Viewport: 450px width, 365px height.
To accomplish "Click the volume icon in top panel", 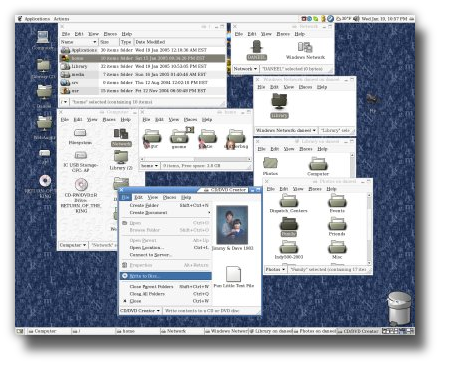I will [x=356, y=19].
